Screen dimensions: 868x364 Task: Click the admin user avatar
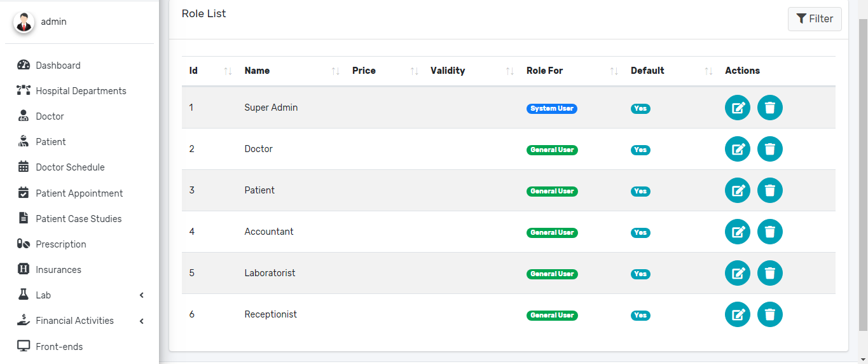pos(24,22)
